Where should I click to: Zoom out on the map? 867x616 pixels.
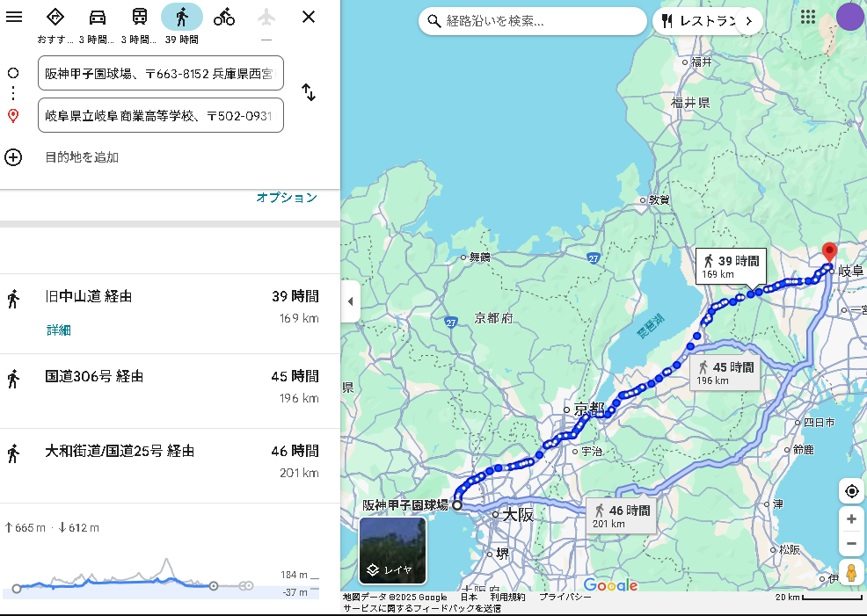coord(851,544)
